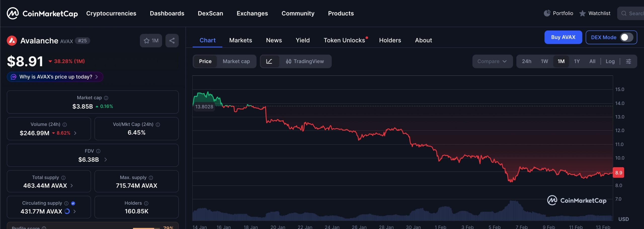Add Avalanche to watchlist star button
Image resolution: width=644 pixels, height=229 pixels.
coord(151,41)
